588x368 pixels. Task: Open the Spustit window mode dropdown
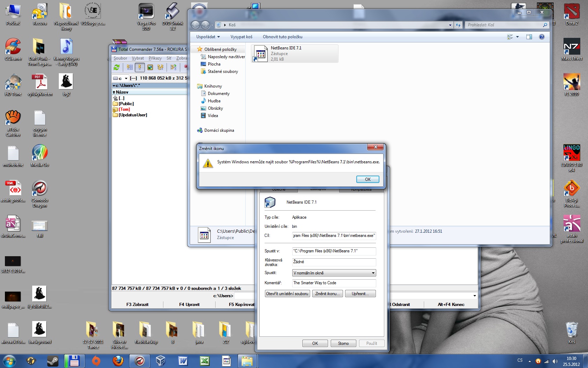coord(334,273)
